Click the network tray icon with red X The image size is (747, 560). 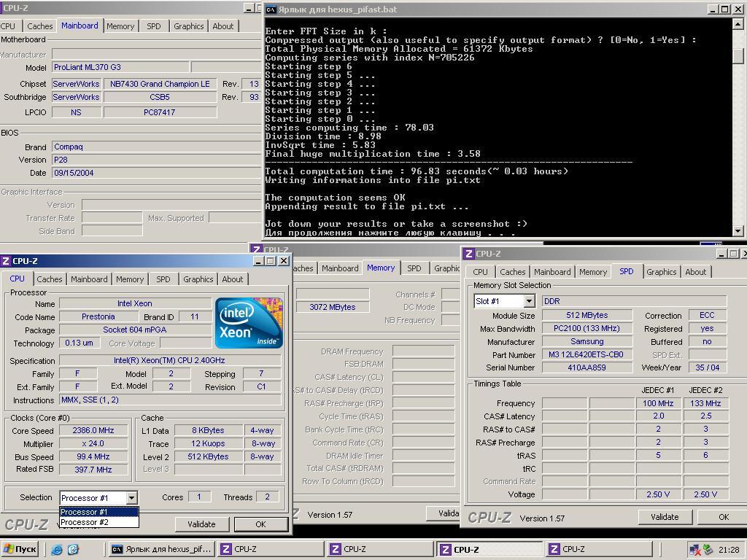pos(695,550)
